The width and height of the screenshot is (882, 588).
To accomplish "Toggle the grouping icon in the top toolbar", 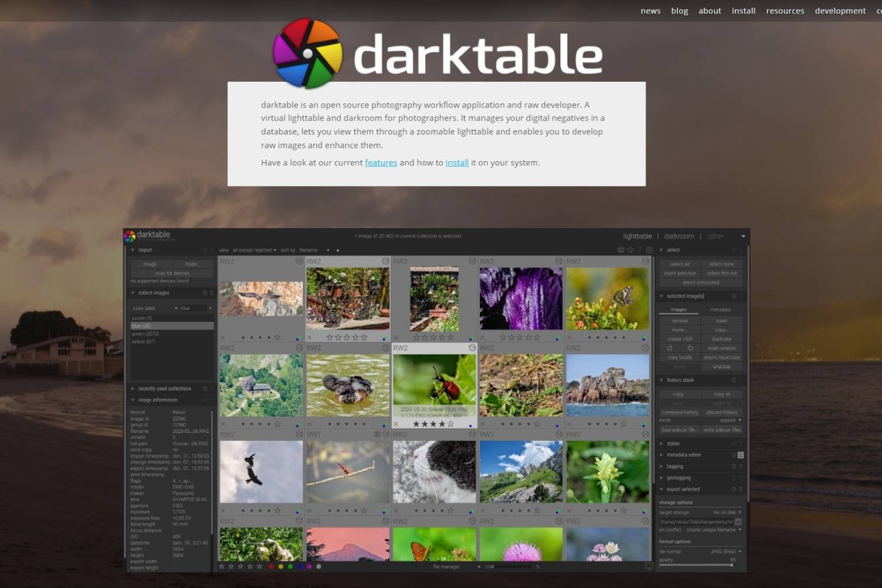I will tap(620, 250).
